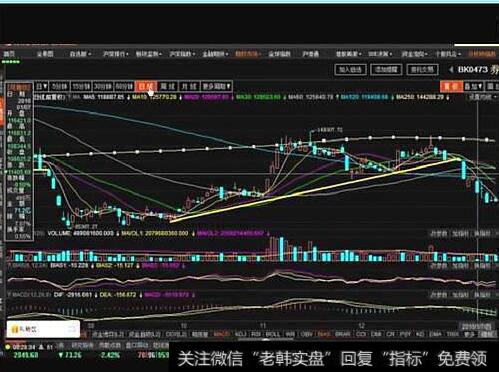Toggle the orange 复权 button

(x=451, y=86)
